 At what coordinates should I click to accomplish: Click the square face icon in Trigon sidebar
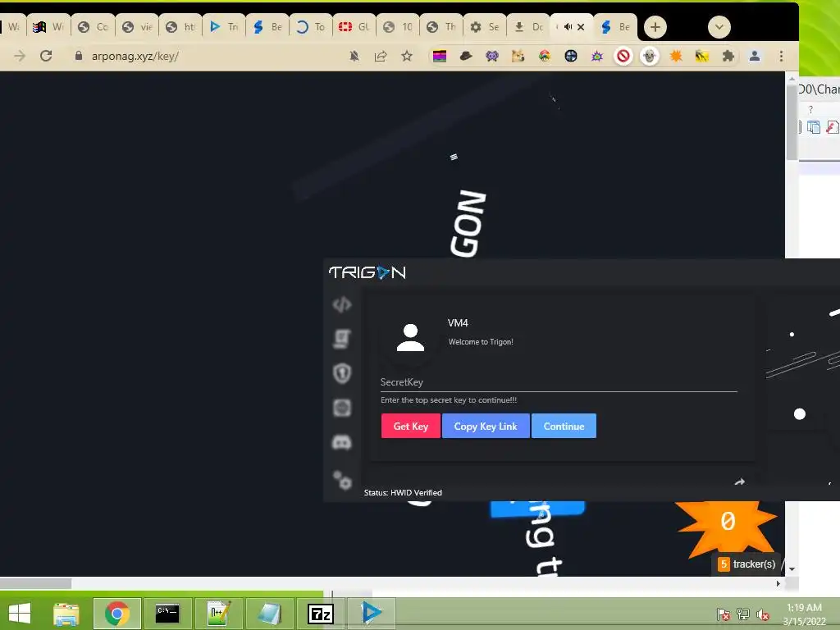[x=342, y=408]
